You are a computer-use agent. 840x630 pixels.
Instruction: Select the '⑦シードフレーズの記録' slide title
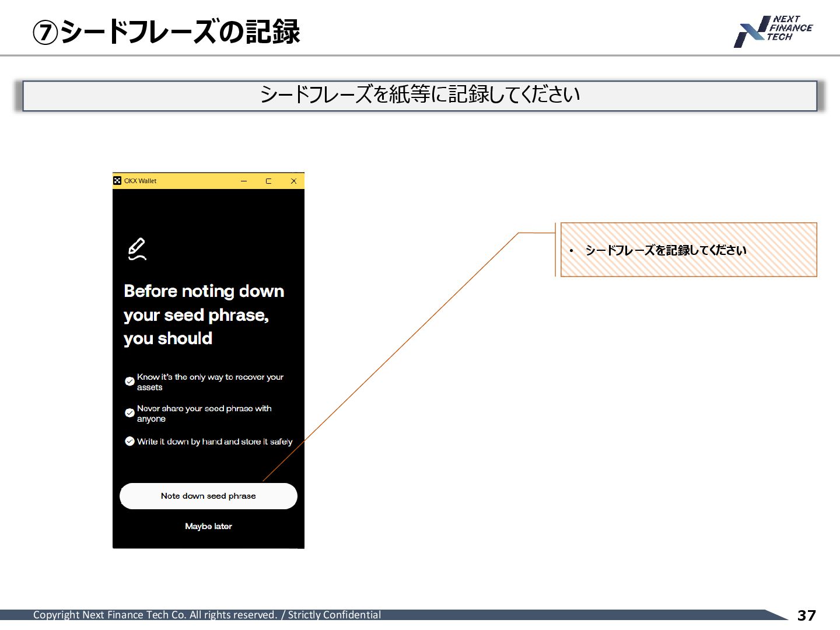[x=166, y=32]
